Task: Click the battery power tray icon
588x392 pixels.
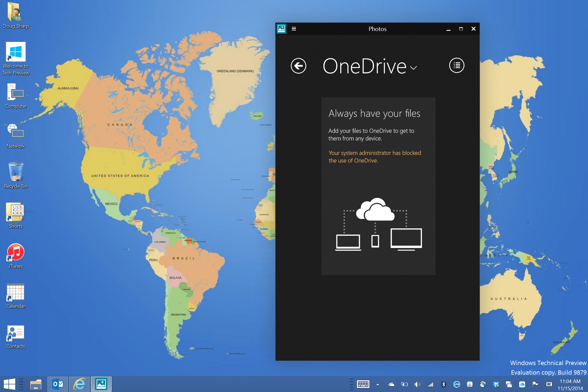Action: coord(404,384)
